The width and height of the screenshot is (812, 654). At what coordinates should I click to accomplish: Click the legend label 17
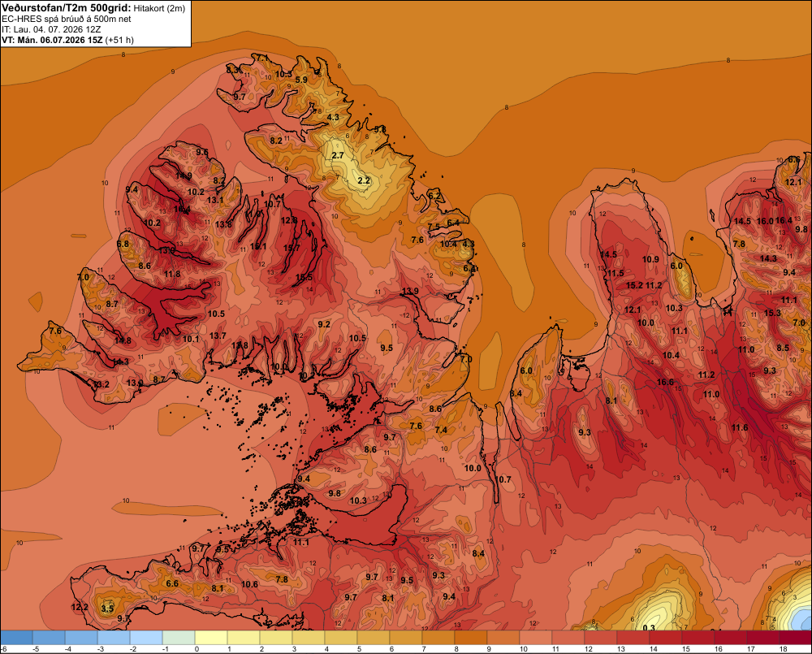[x=750, y=649]
